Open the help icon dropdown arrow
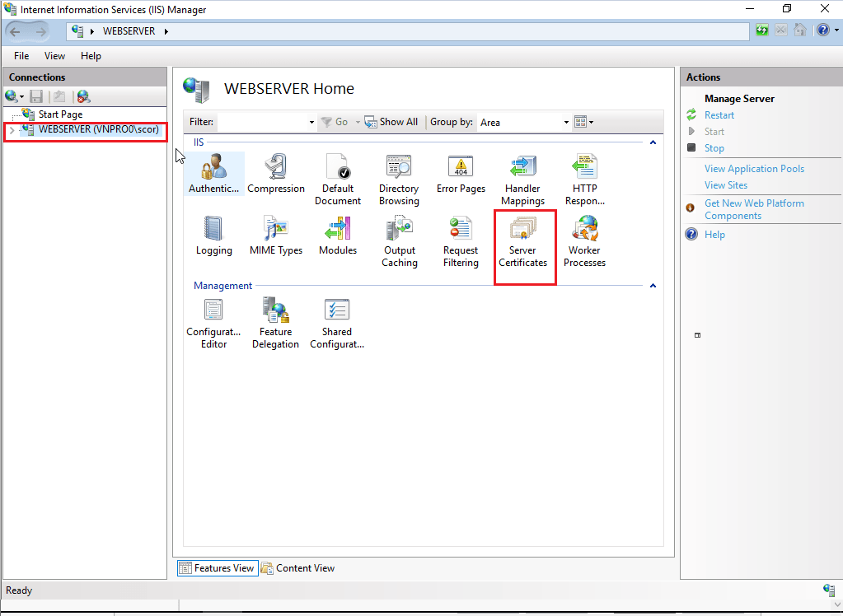The height and width of the screenshot is (616, 843). pyautogui.click(x=836, y=30)
